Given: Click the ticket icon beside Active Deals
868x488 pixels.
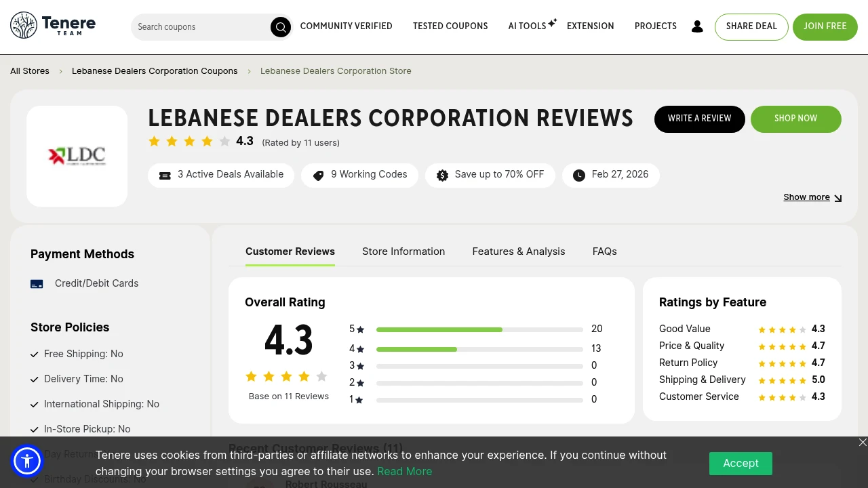Looking at the screenshot, I should click(165, 176).
